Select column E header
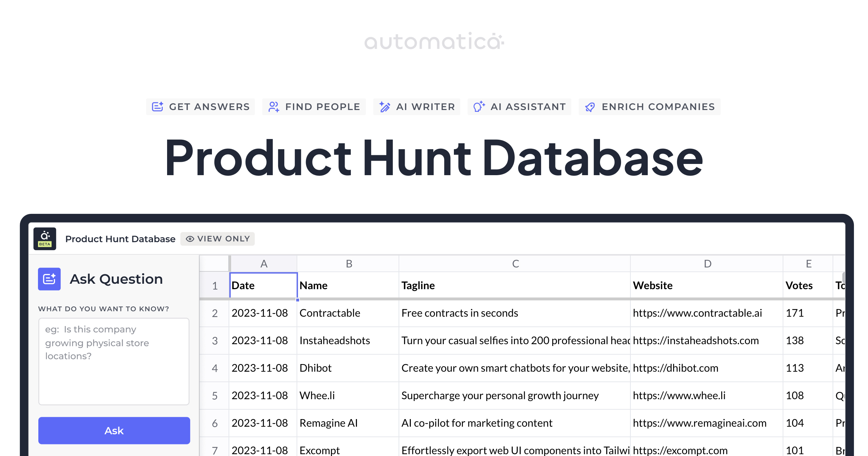This screenshot has height=456, width=868. click(x=808, y=264)
